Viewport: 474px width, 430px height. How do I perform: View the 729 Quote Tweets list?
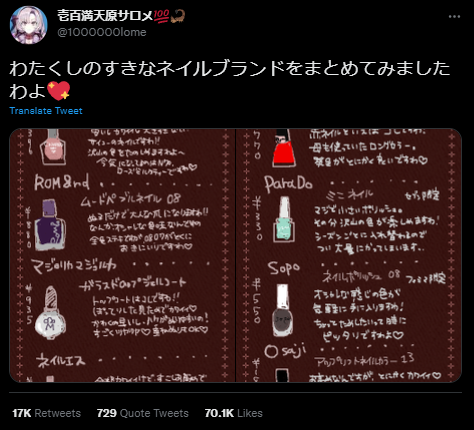tap(143, 413)
